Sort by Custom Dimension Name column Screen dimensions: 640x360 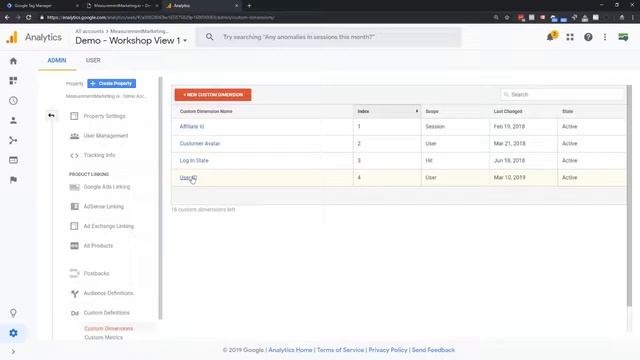click(206, 111)
